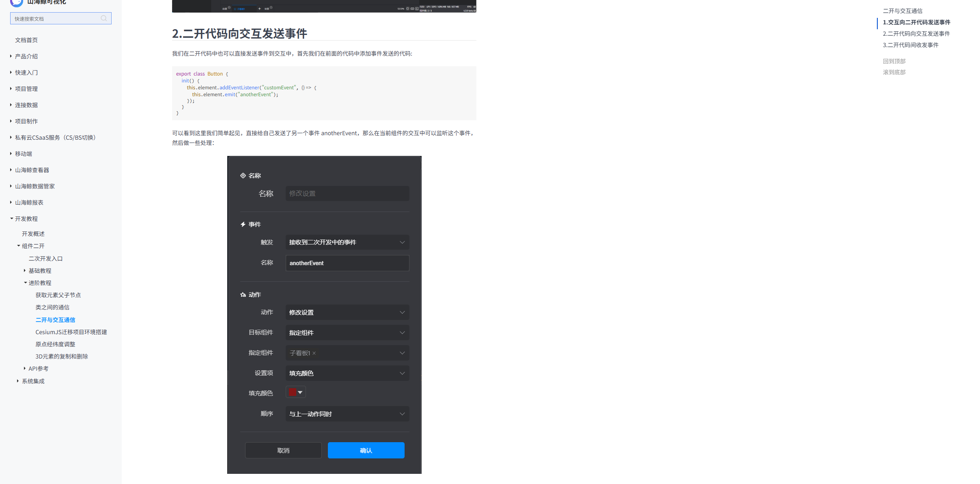Open the 顺序 dropdown chevron
This screenshot has height=484, width=980.
pos(402,414)
